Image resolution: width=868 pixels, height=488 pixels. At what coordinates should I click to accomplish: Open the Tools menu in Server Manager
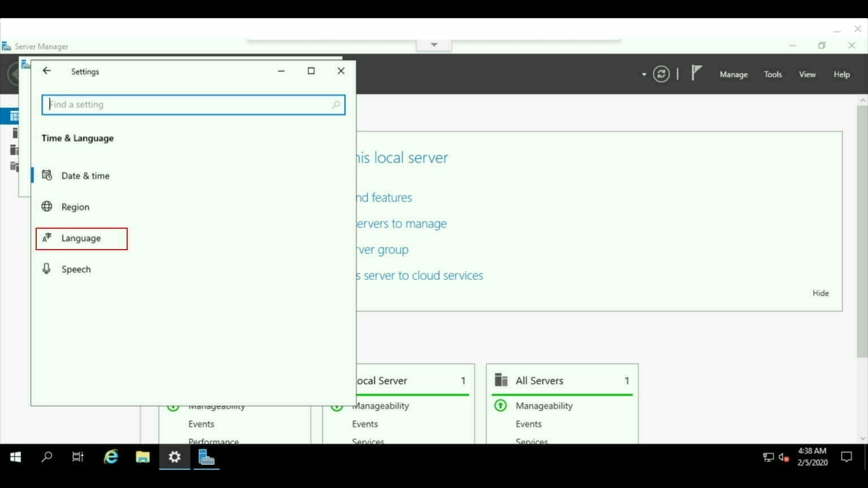click(x=772, y=74)
